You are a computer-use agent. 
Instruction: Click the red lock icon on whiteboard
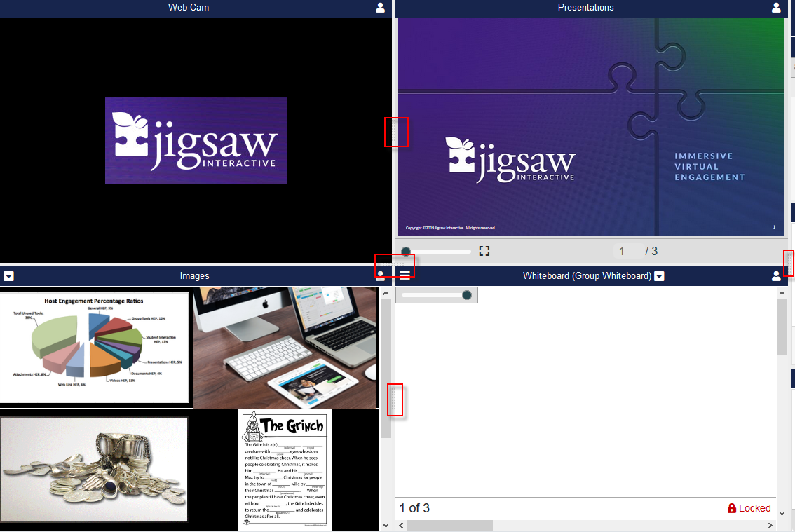[732, 508]
